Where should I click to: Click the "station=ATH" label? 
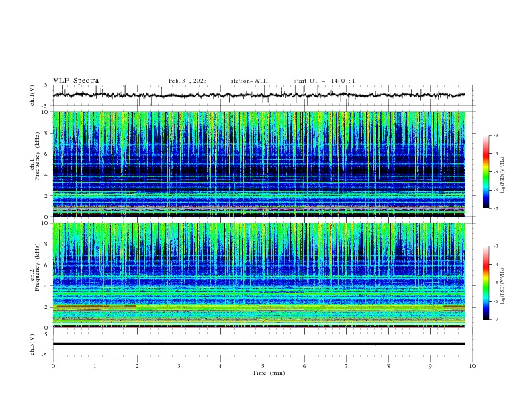coord(249,81)
